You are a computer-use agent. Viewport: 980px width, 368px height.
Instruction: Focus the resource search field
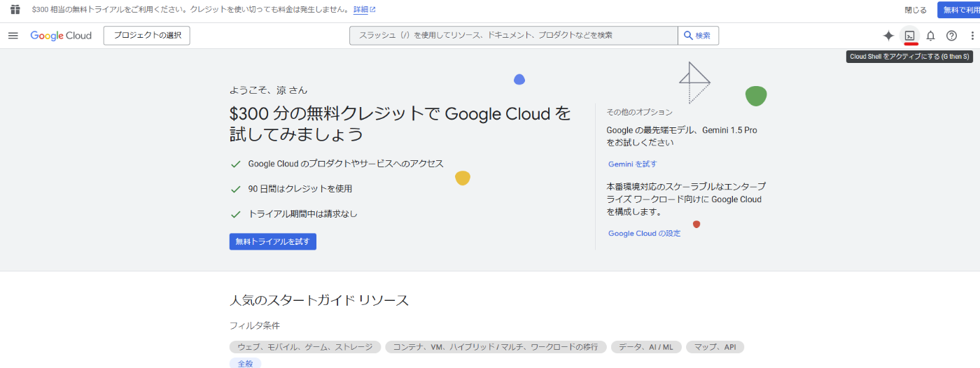click(x=514, y=36)
